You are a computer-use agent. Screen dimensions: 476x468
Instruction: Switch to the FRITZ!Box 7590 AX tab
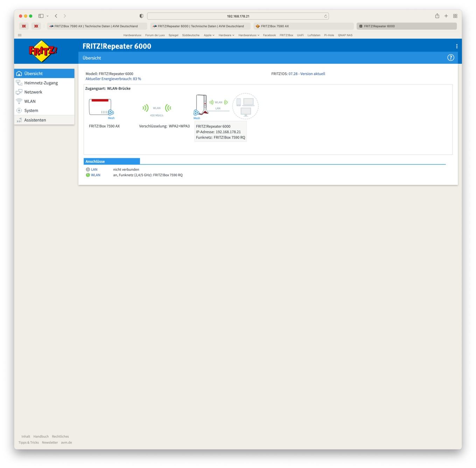(x=303, y=26)
